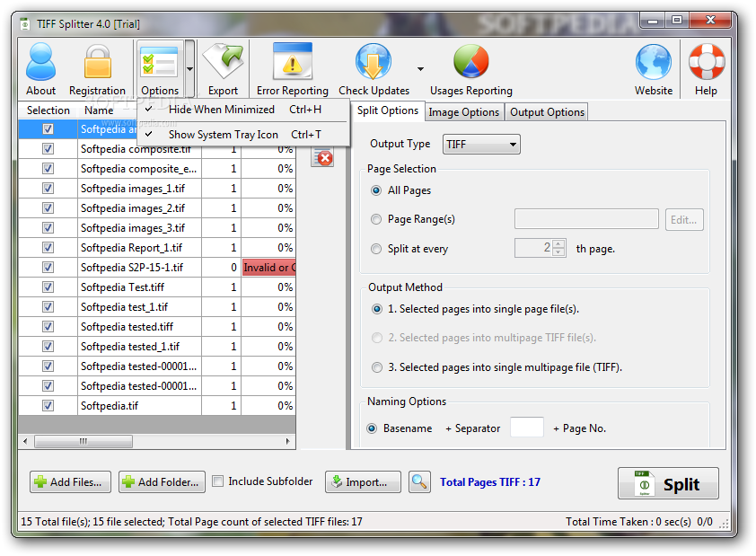
Task: Click the Add Files... button
Action: click(70, 481)
